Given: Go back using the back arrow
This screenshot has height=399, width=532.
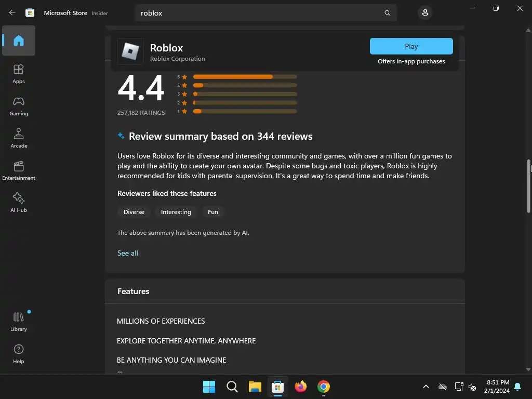Looking at the screenshot, I should click(x=12, y=12).
